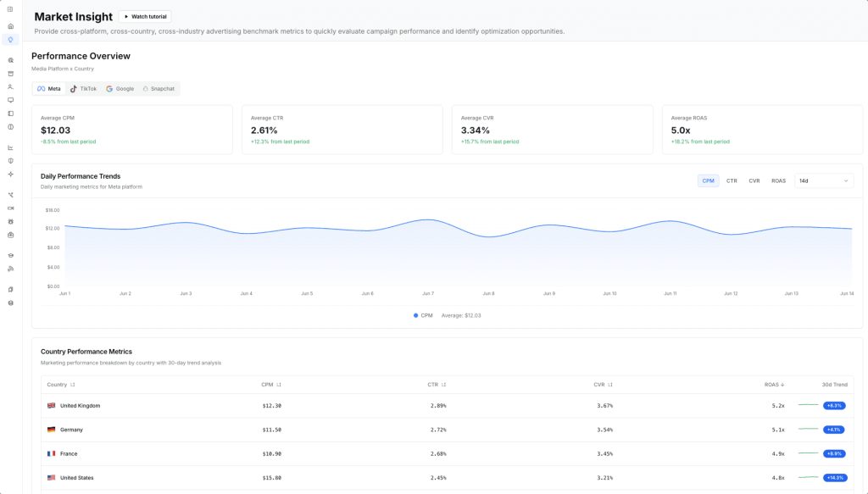This screenshot has width=868, height=494.
Task: Open the shield sidebar icon
Action: [10, 161]
